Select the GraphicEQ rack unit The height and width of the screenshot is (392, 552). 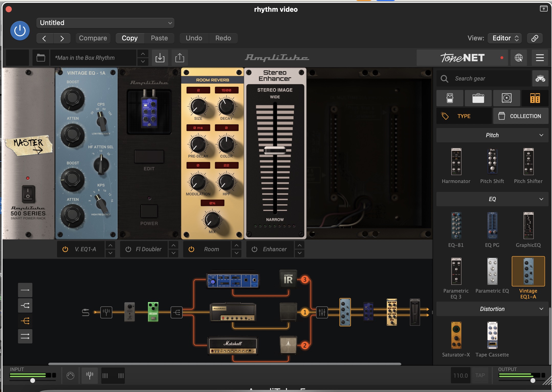(528, 229)
